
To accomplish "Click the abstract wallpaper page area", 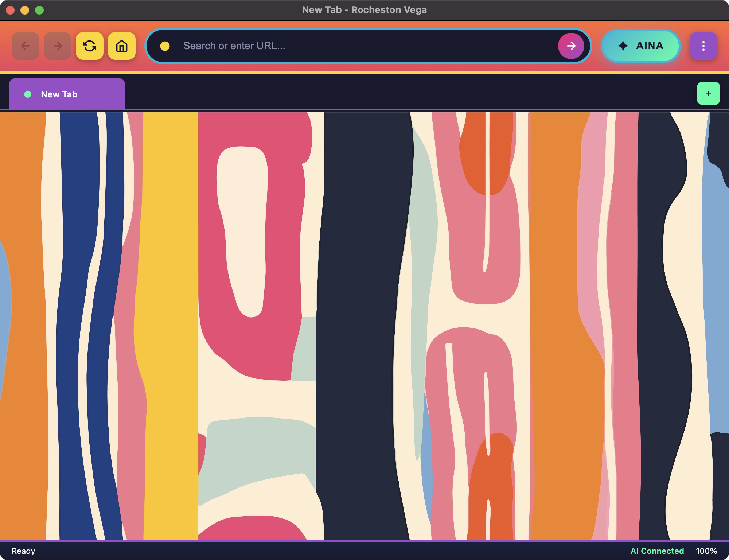I will point(364,328).
